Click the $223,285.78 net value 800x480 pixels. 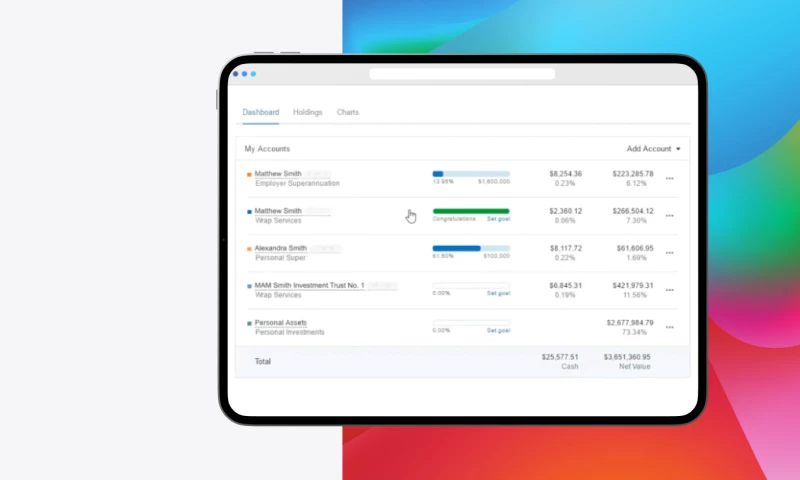pyautogui.click(x=633, y=174)
